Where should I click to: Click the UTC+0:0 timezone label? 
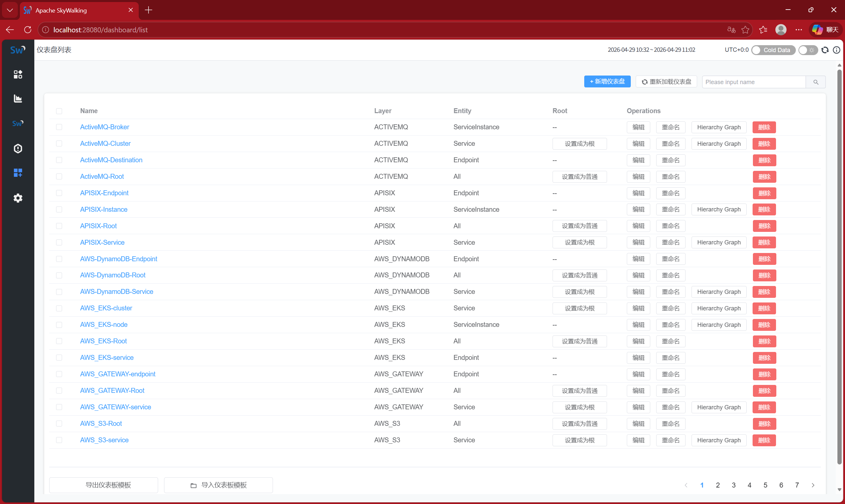pos(737,50)
